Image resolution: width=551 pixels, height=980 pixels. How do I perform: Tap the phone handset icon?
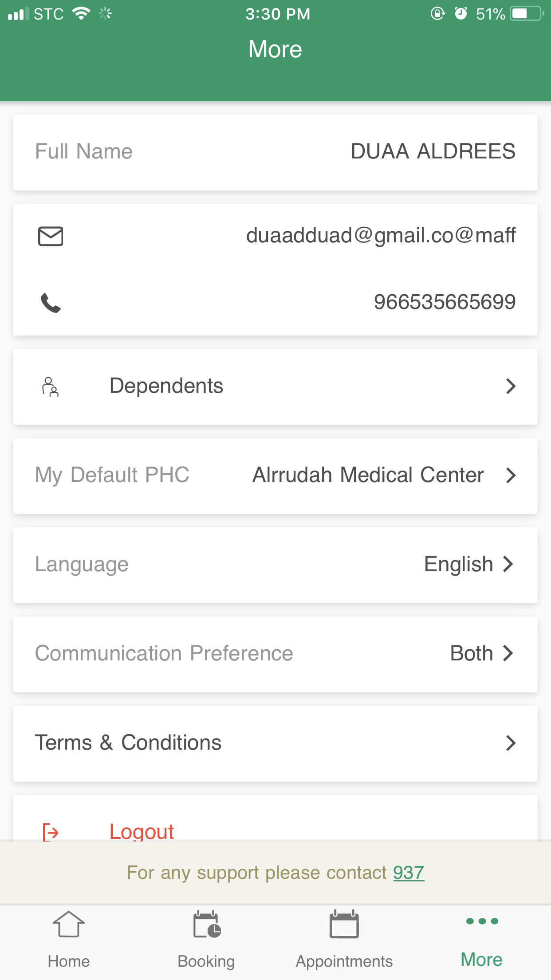pos(51,303)
